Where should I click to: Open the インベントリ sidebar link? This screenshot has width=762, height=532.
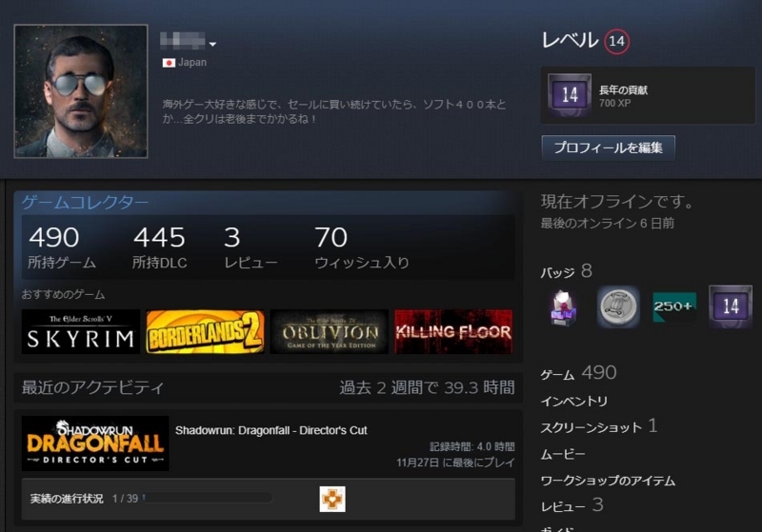[574, 402]
